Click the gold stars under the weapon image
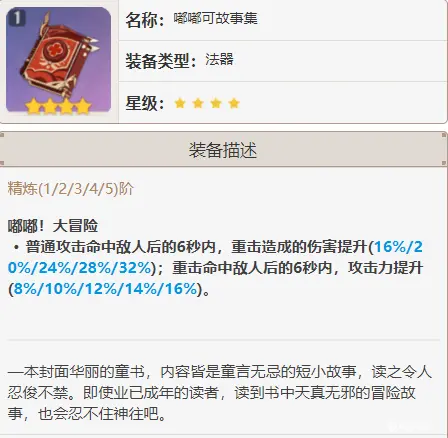The height and width of the screenshot is (438, 448). click(58, 106)
